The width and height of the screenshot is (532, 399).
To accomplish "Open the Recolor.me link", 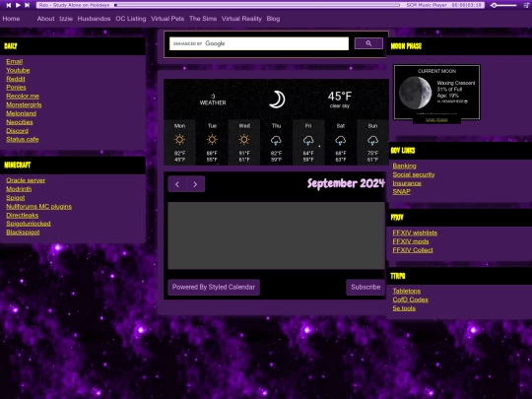I will point(23,96).
